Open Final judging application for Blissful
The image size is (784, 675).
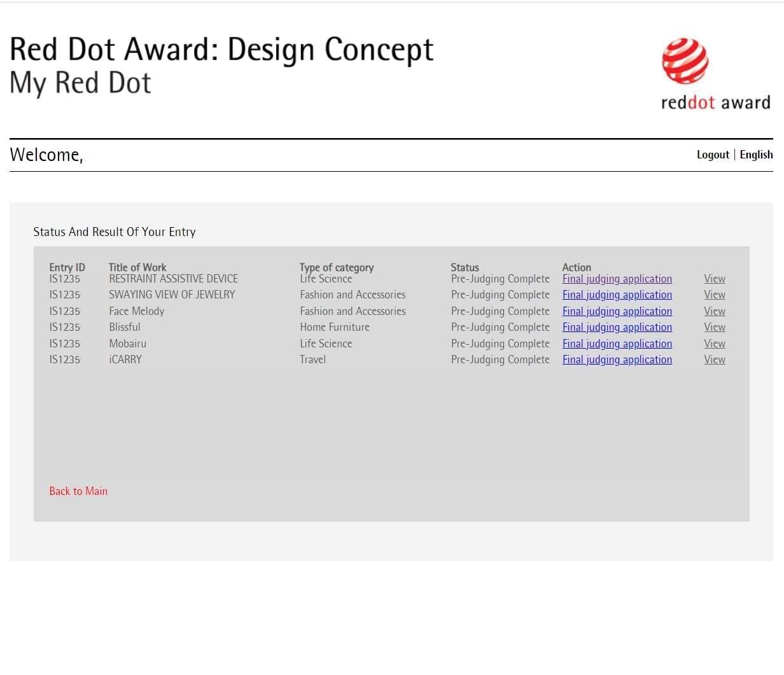617,327
